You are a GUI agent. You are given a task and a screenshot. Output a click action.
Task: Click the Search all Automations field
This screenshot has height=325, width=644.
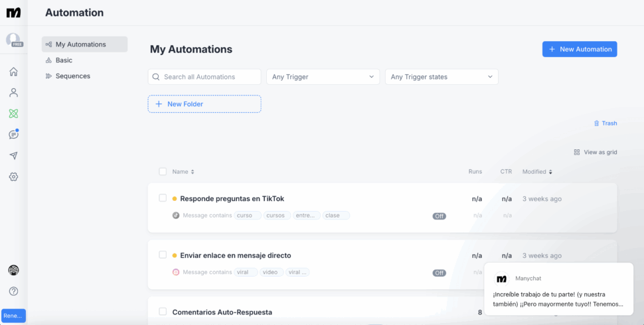point(204,77)
